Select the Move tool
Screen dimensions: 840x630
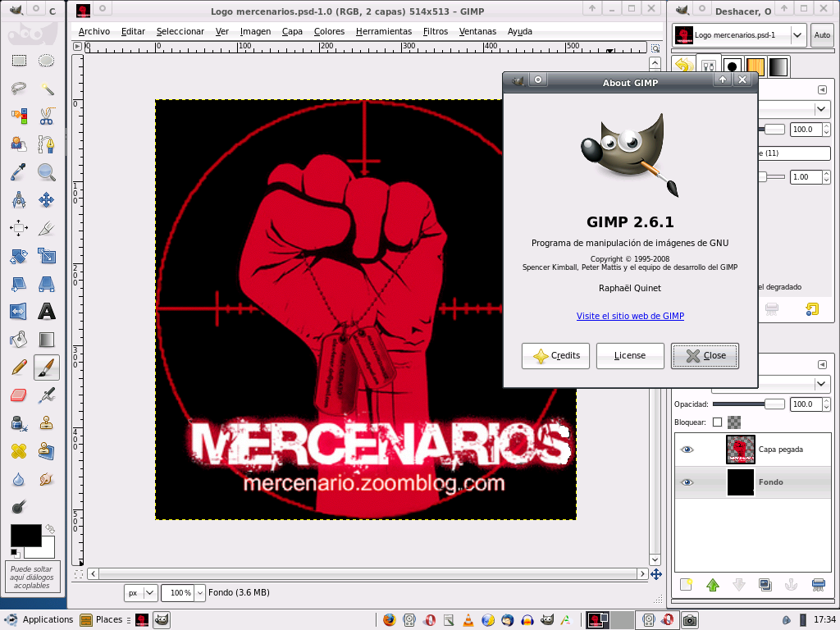pyautogui.click(x=47, y=200)
